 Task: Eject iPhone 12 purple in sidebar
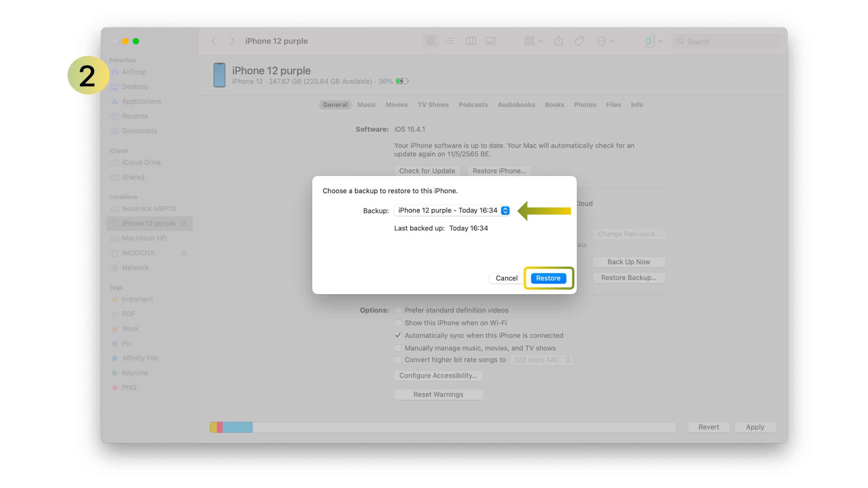click(x=184, y=223)
